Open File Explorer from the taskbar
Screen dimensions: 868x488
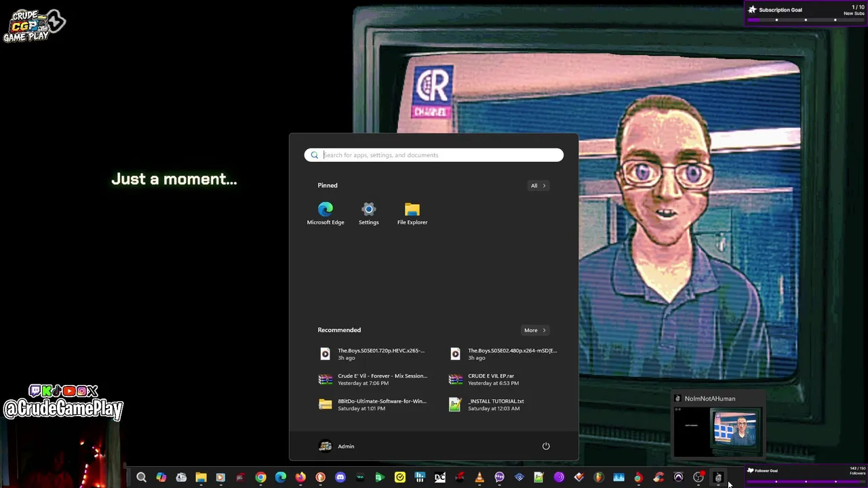pos(201,478)
